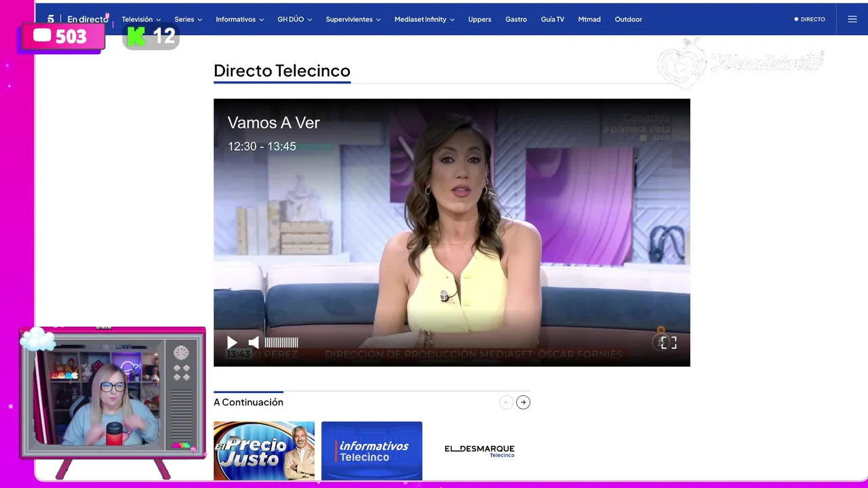Adjust the video volume bar
The width and height of the screenshot is (868, 488).
click(x=281, y=342)
